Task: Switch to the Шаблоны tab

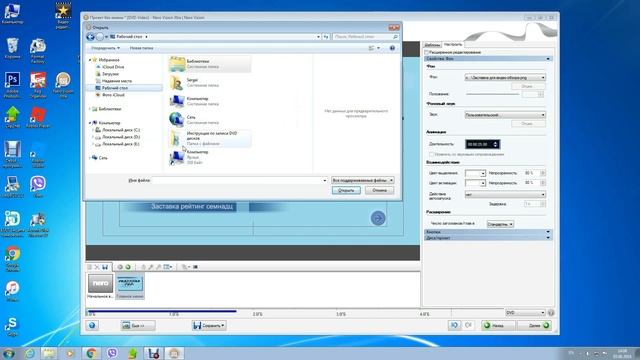Action: tap(433, 45)
